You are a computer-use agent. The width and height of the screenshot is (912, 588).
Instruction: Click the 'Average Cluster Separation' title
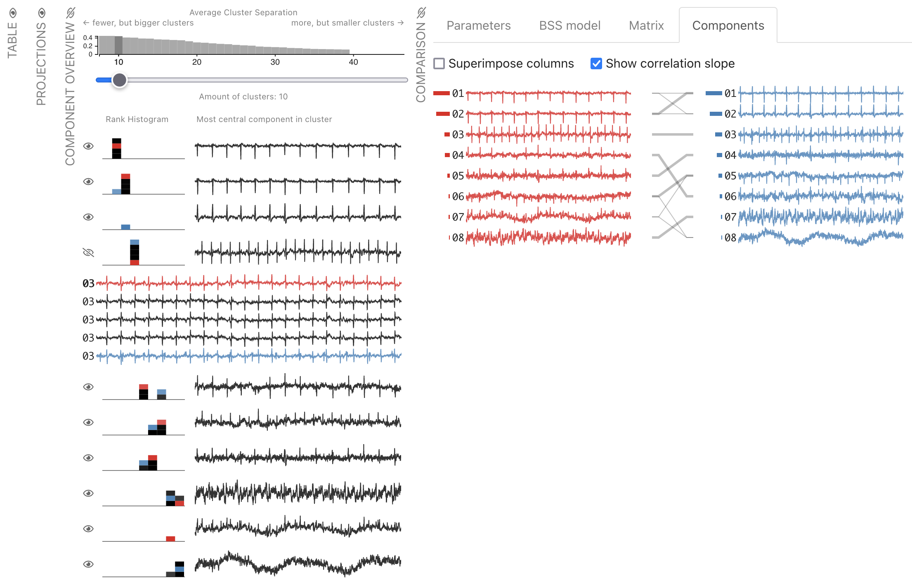243,12
